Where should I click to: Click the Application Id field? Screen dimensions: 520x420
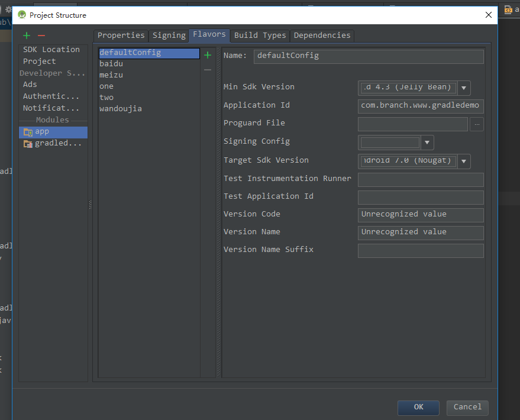coord(421,106)
